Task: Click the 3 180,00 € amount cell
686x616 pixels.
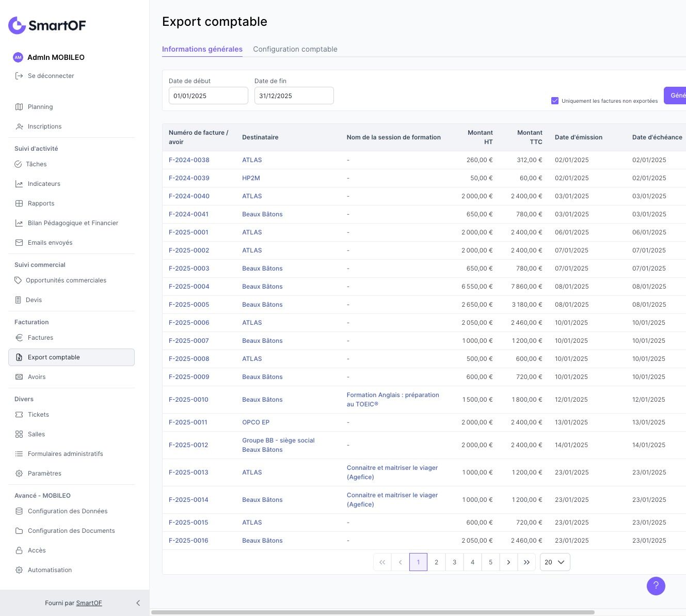Action: point(527,305)
